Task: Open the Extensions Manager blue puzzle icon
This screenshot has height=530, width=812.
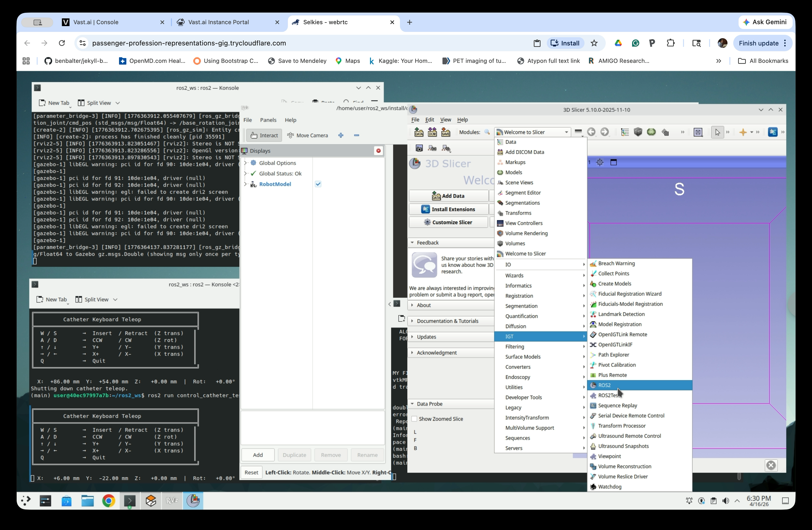Action: [x=773, y=132]
